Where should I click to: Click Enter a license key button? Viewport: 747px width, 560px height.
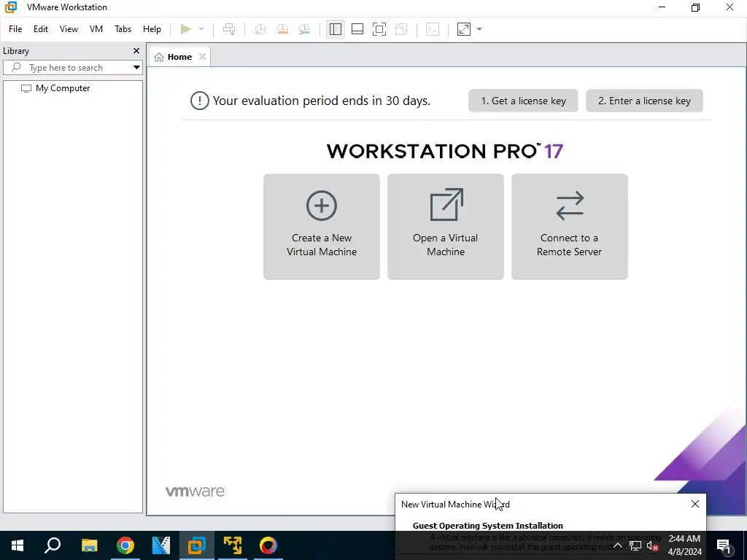[x=644, y=101]
